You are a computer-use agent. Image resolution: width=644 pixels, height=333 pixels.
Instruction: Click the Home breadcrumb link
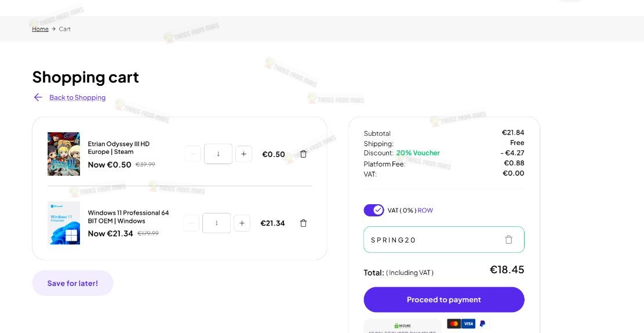click(x=40, y=29)
